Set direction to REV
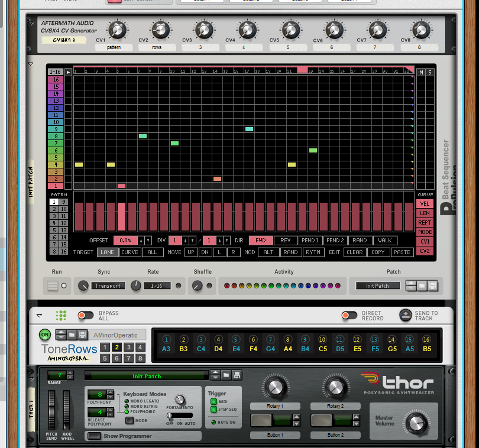The width and height of the screenshot is (479, 448). (x=286, y=241)
